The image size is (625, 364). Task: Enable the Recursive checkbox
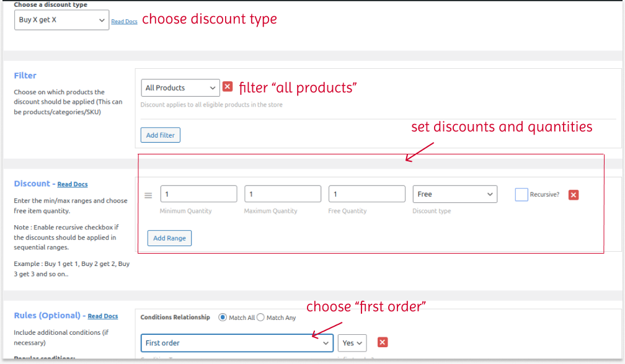(x=521, y=194)
